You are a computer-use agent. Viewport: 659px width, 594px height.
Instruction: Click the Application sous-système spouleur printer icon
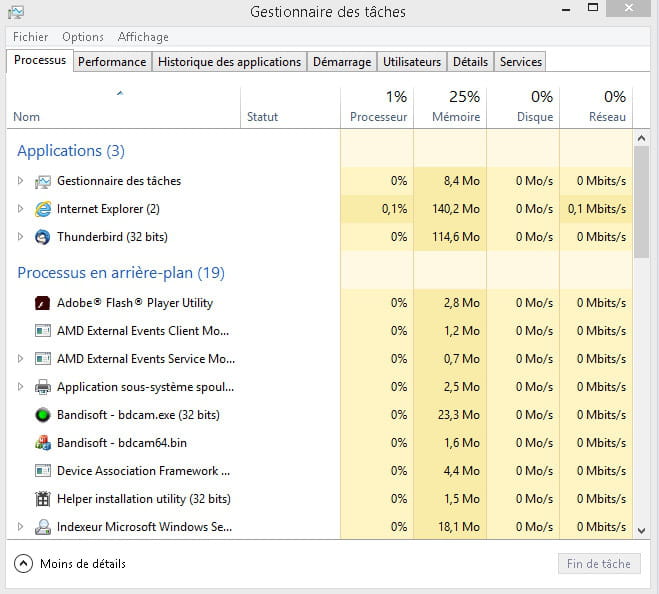[42, 387]
